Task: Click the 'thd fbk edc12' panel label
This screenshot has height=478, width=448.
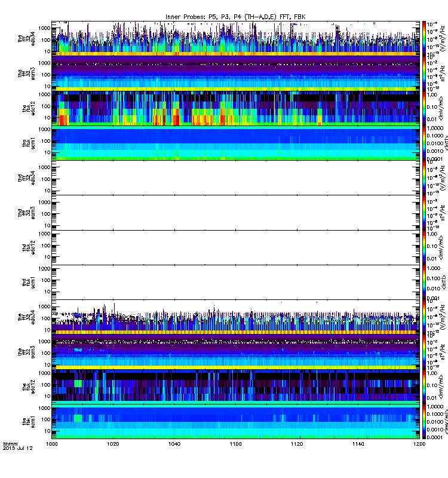Action: coord(29,247)
